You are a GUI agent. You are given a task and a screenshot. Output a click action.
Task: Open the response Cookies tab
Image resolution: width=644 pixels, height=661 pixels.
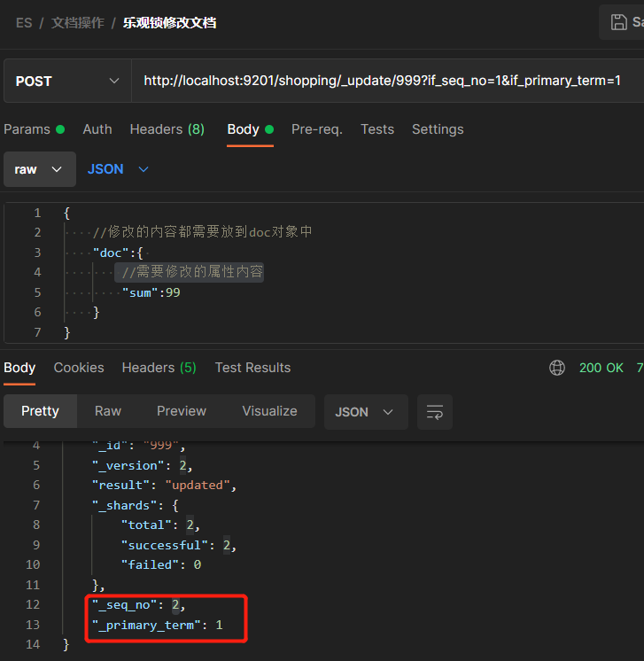[x=79, y=368]
